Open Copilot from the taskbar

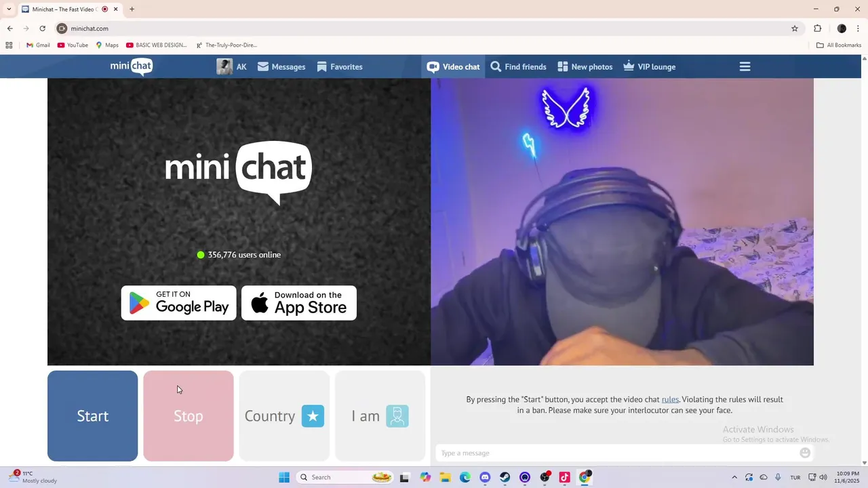(x=425, y=477)
